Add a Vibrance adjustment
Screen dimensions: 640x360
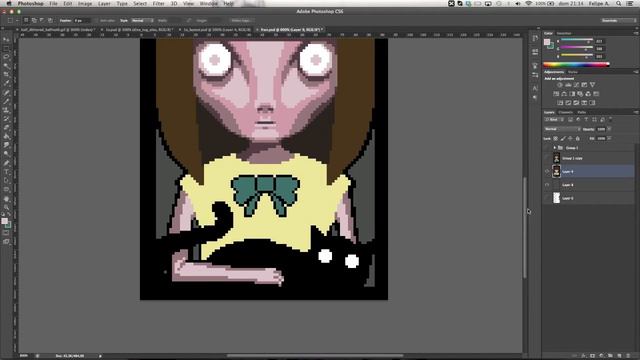[592, 85]
